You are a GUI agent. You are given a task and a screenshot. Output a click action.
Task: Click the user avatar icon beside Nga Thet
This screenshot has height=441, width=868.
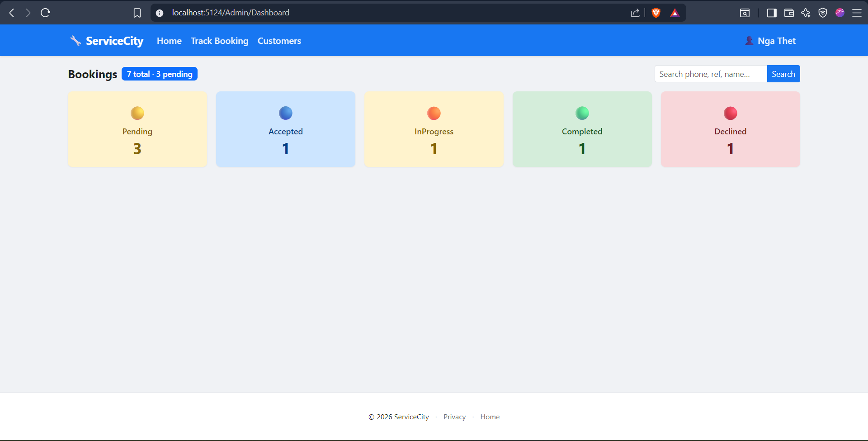coord(749,41)
